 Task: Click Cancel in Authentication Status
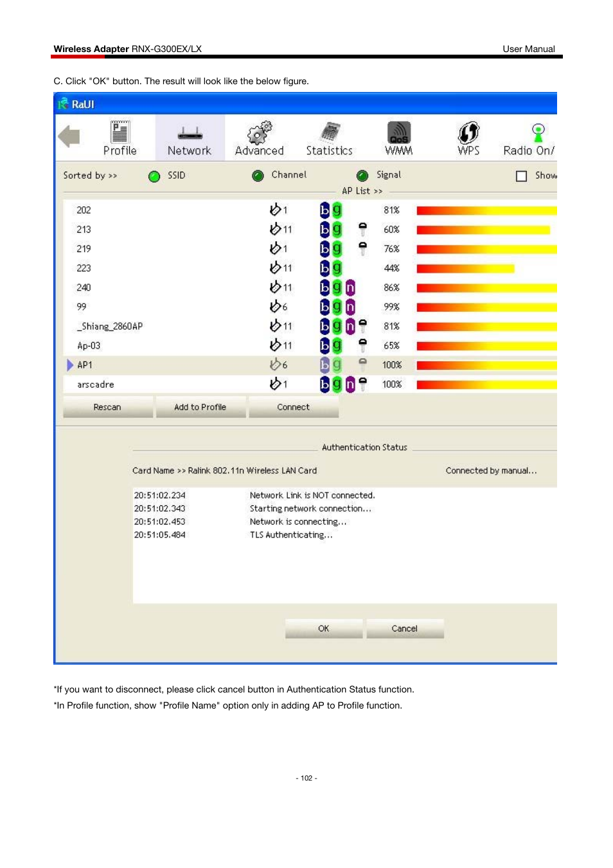pyautogui.click(x=405, y=628)
